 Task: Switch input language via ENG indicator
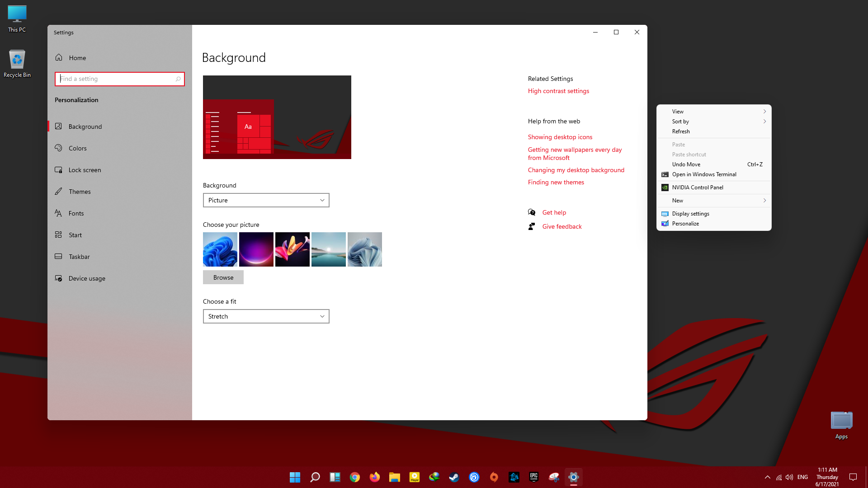click(x=803, y=477)
